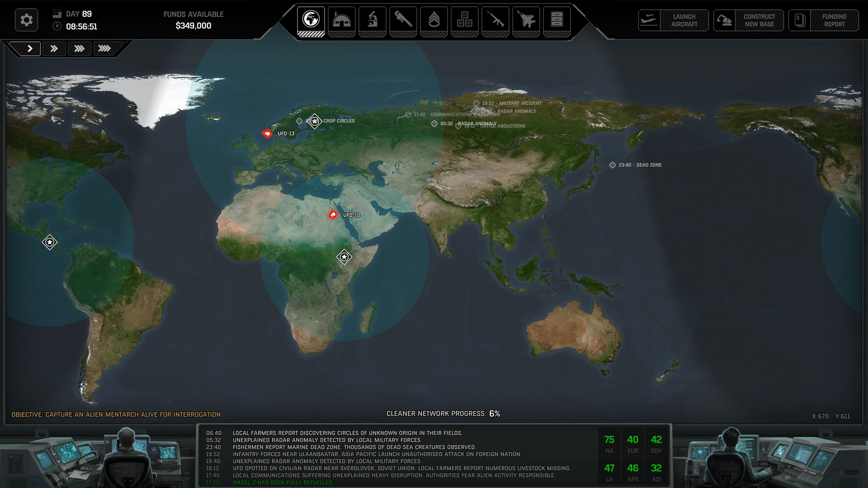
Task: Select the Geoscape globe tab
Action: tap(311, 21)
